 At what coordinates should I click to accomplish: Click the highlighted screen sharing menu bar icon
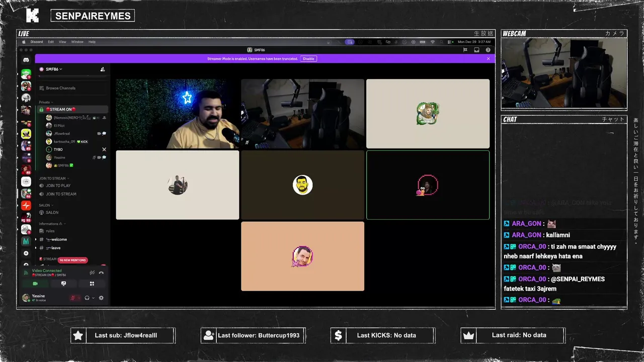coord(350,42)
